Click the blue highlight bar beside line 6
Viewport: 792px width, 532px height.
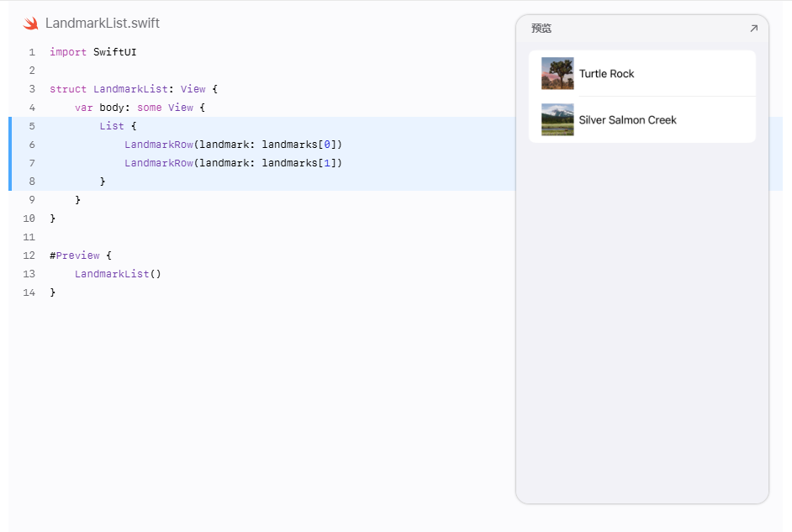click(10, 145)
